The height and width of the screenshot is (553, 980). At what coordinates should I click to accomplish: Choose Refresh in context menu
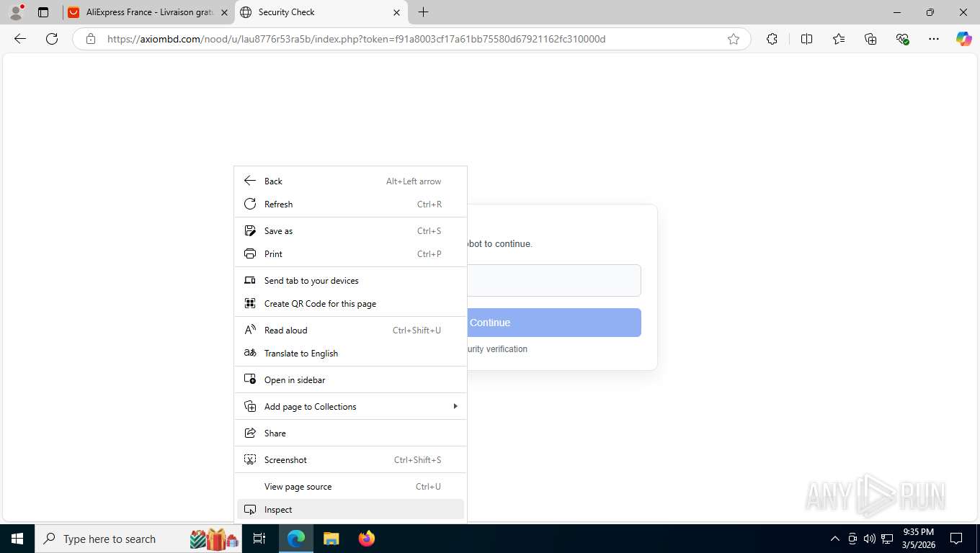click(x=350, y=204)
